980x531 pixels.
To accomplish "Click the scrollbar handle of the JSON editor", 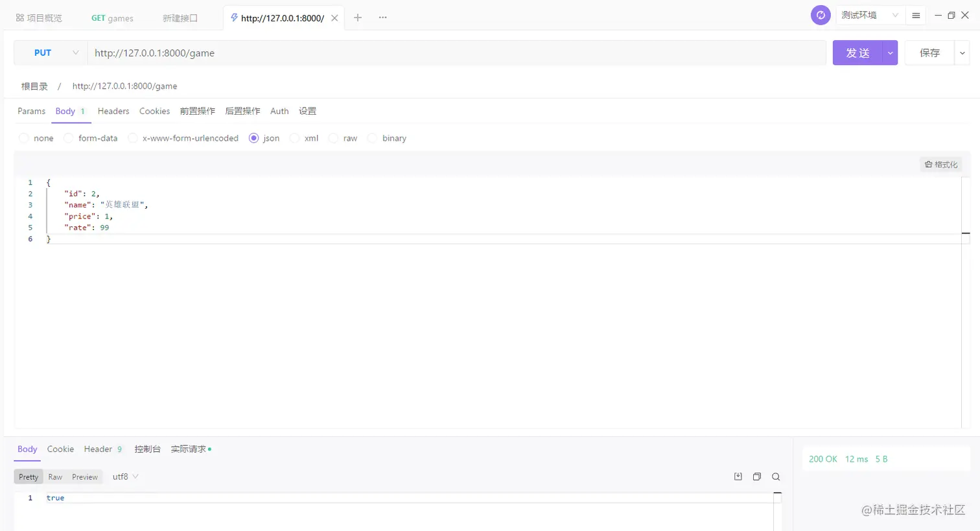I will pyautogui.click(x=966, y=233).
